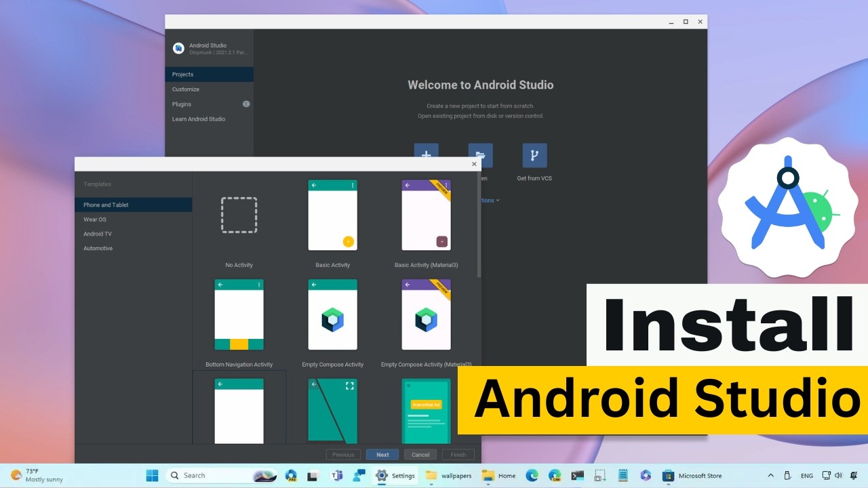The width and height of the screenshot is (868, 488).
Task: Show hidden system tray icons
Action: click(770, 475)
